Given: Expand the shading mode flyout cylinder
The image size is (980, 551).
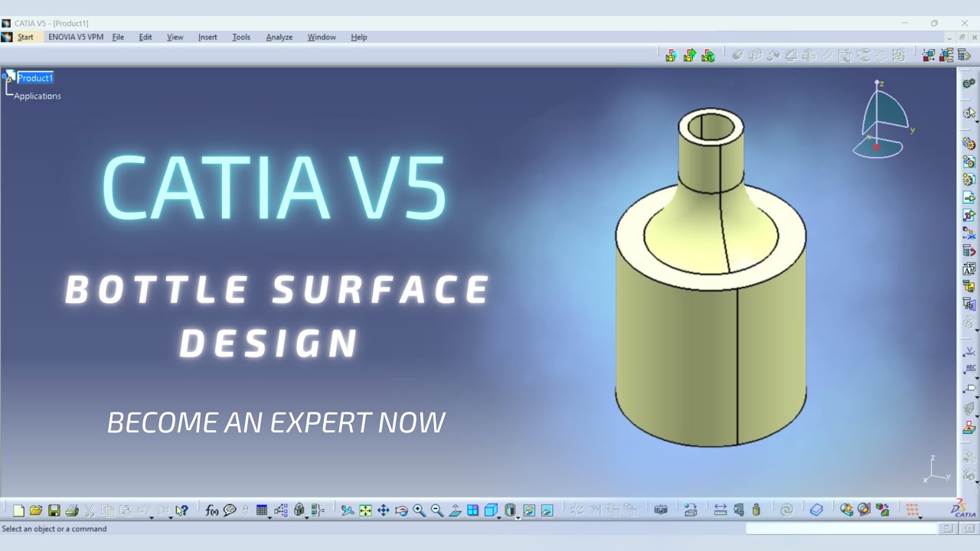Looking at the screenshot, I should [510, 510].
